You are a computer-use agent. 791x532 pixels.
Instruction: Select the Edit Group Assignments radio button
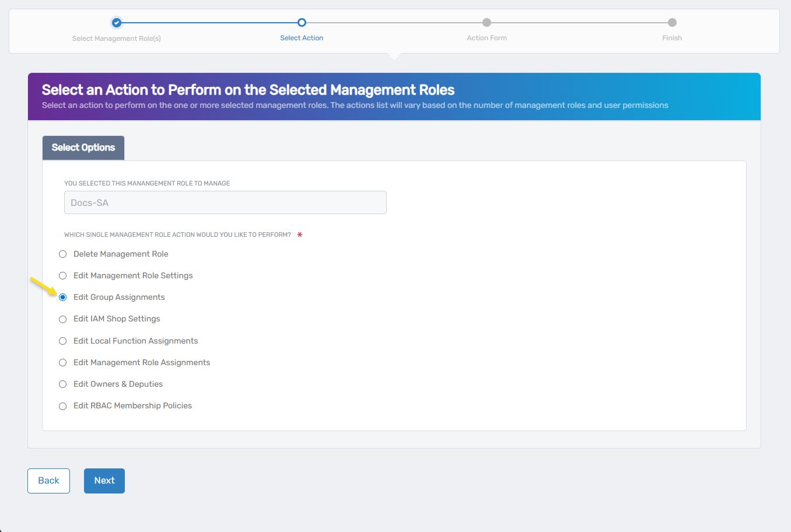point(63,297)
